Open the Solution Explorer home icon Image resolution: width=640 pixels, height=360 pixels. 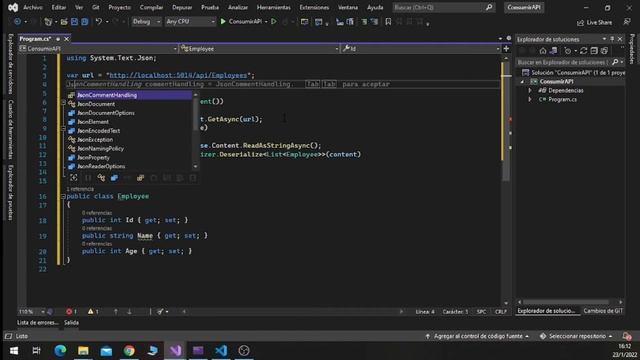[x=543, y=51]
